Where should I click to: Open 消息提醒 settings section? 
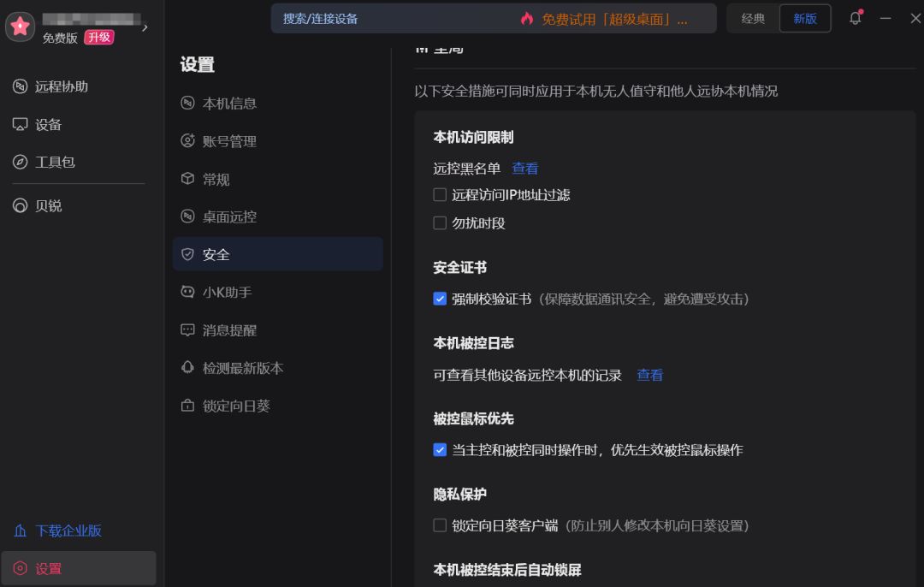pyautogui.click(x=278, y=329)
